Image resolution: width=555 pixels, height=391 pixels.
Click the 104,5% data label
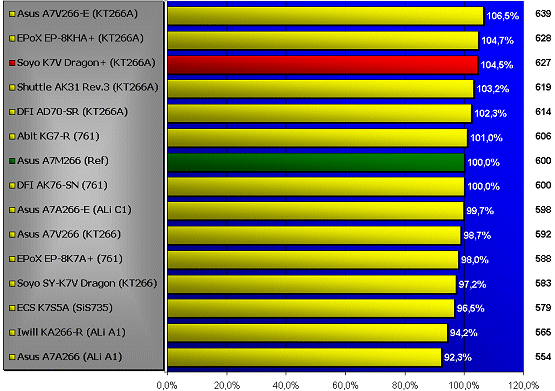[x=497, y=65]
